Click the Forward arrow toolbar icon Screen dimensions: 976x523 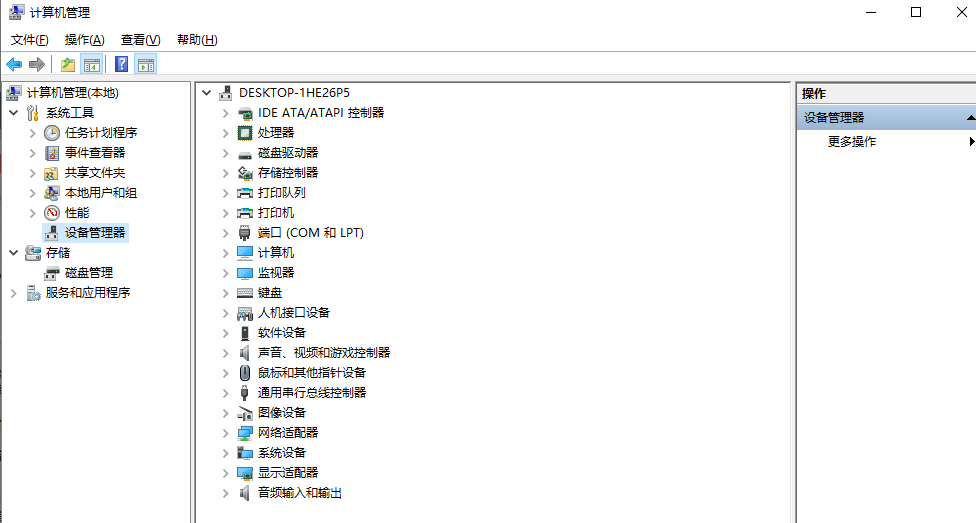click(37, 64)
